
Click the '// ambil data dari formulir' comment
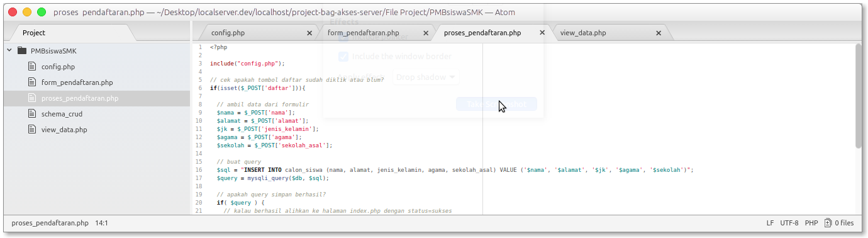click(x=262, y=105)
